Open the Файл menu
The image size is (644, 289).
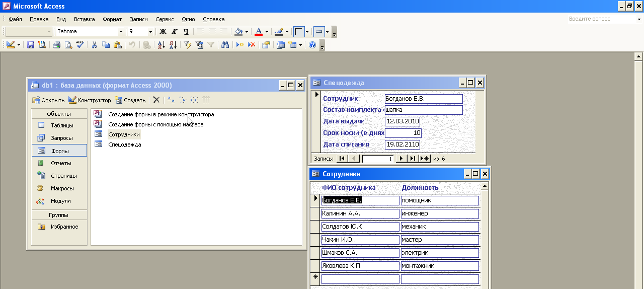pyautogui.click(x=15, y=19)
